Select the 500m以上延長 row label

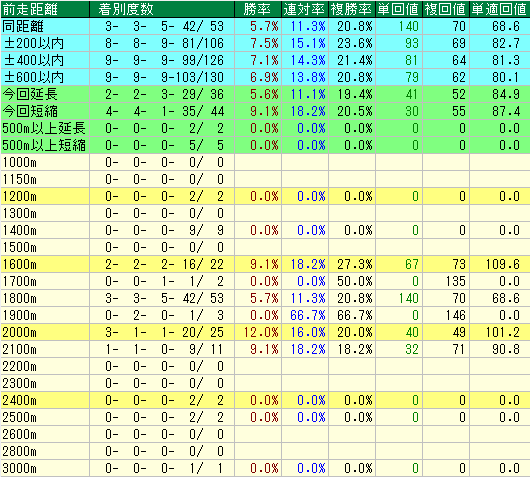pos(45,128)
